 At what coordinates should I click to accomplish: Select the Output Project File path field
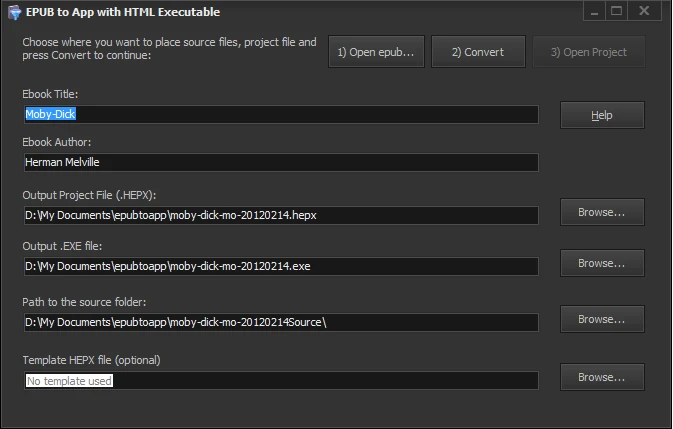280,215
